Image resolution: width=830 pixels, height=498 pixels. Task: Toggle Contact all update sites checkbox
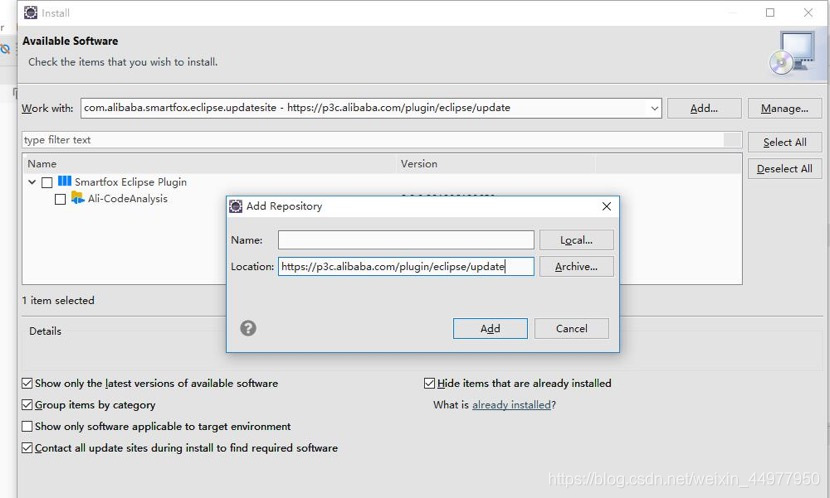coord(27,448)
